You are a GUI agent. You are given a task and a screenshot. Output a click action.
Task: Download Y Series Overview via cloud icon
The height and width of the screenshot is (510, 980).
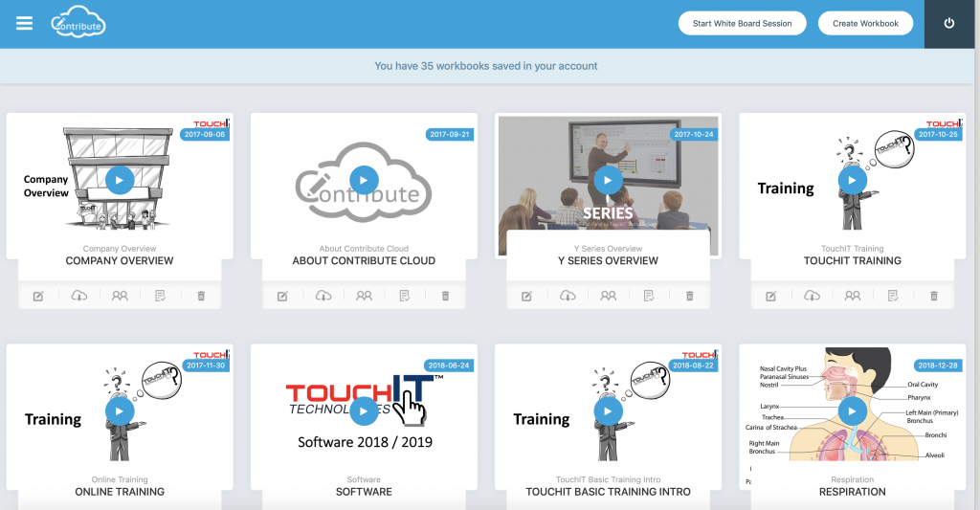[568, 296]
